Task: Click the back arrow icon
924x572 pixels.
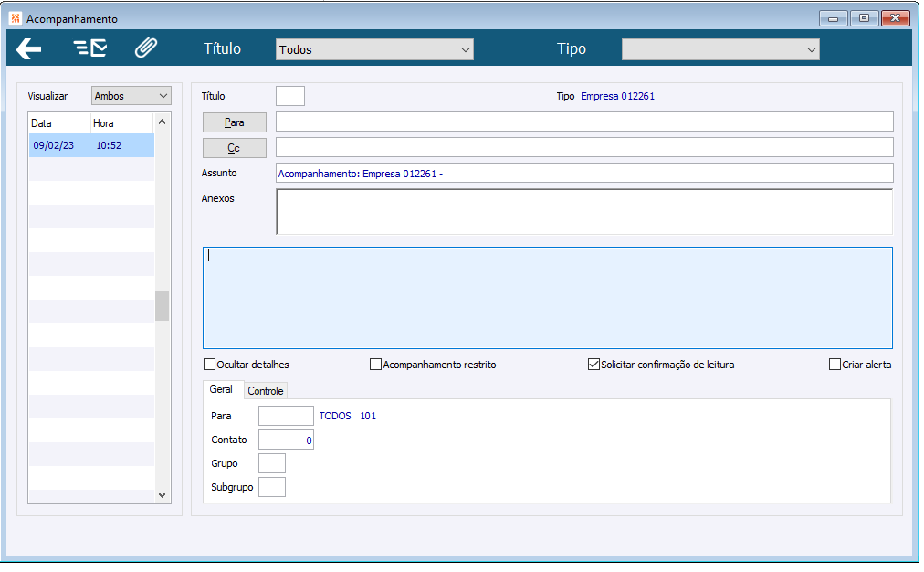Action: pyautogui.click(x=28, y=49)
